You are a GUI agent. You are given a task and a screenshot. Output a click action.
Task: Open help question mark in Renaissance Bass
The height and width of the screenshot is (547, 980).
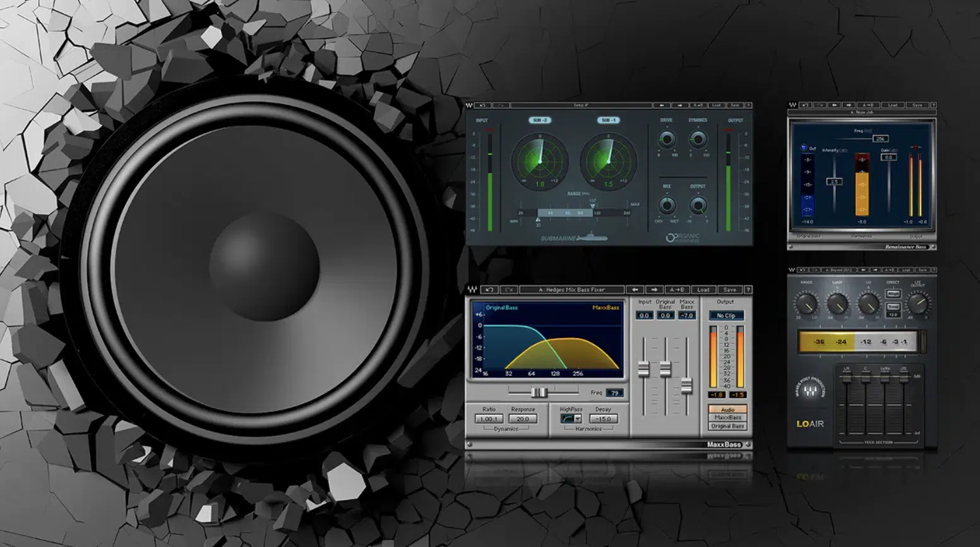pyautogui.click(x=934, y=105)
